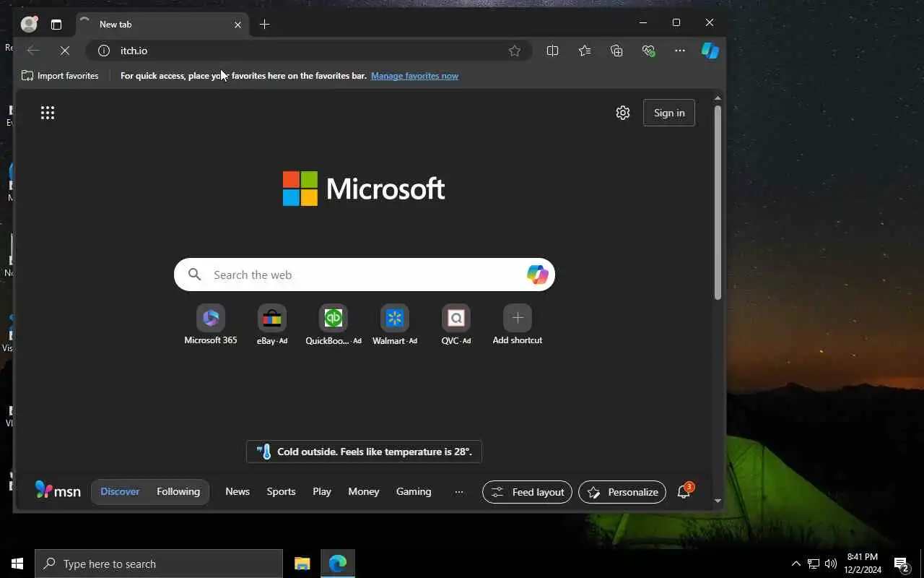Open the Favorites list

[x=585, y=51]
